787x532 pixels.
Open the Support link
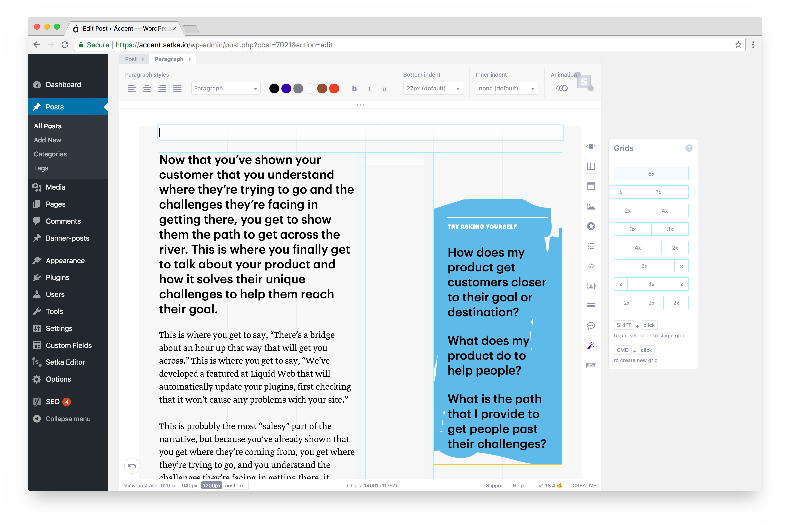[x=495, y=485]
